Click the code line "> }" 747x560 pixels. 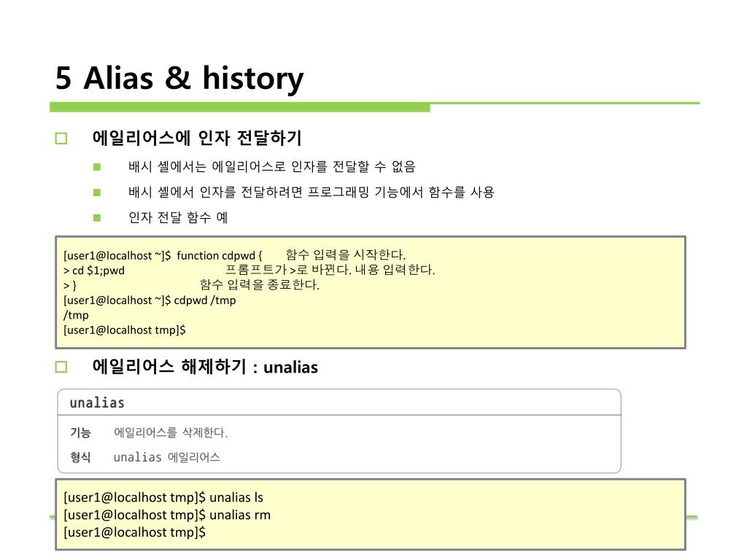[x=69, y=285]
